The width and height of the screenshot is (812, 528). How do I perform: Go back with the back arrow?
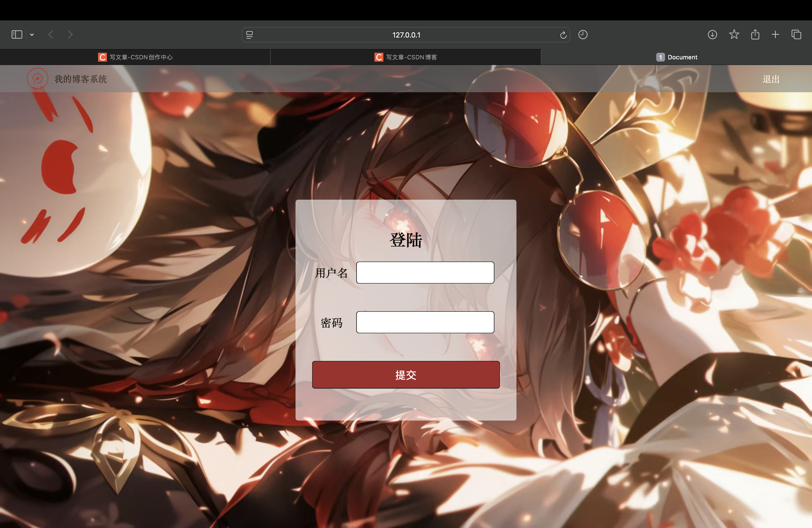(x=51, y=34)
